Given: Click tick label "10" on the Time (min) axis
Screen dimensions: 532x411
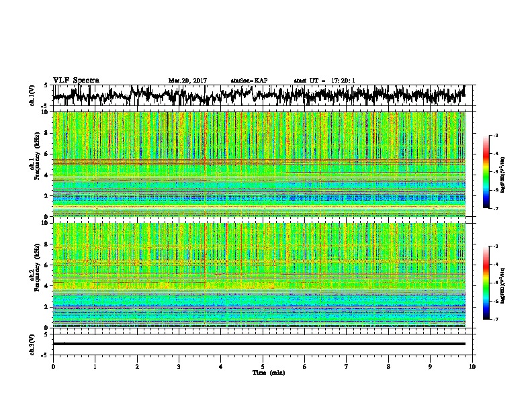Looking at the screenshot, I should click(472, 367).
